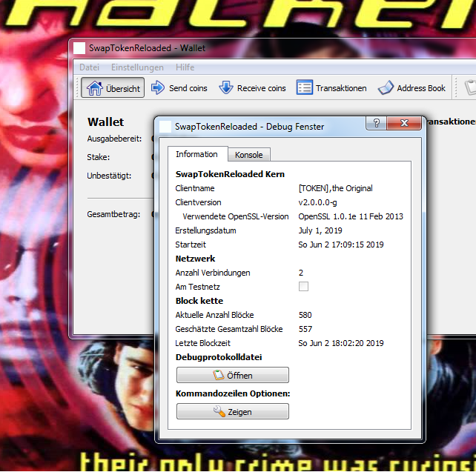Open the Datei menu
This screenshot has height=472, width=476.
89,67
